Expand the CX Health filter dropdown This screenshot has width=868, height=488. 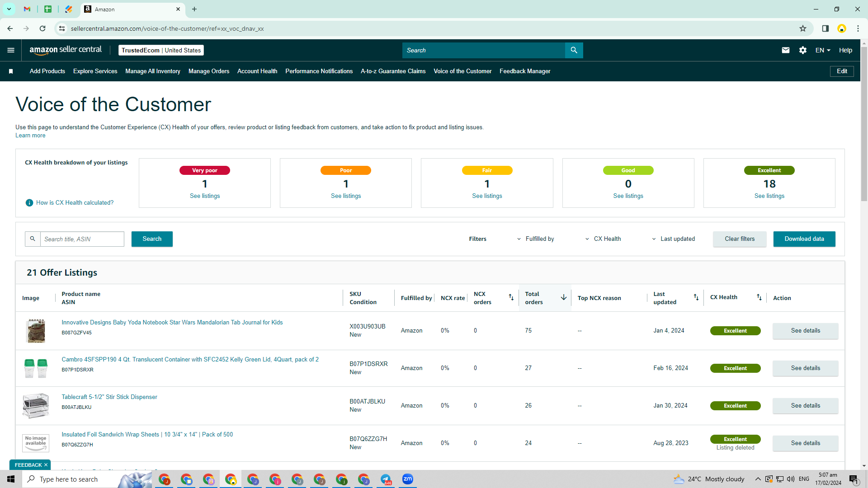603,239
